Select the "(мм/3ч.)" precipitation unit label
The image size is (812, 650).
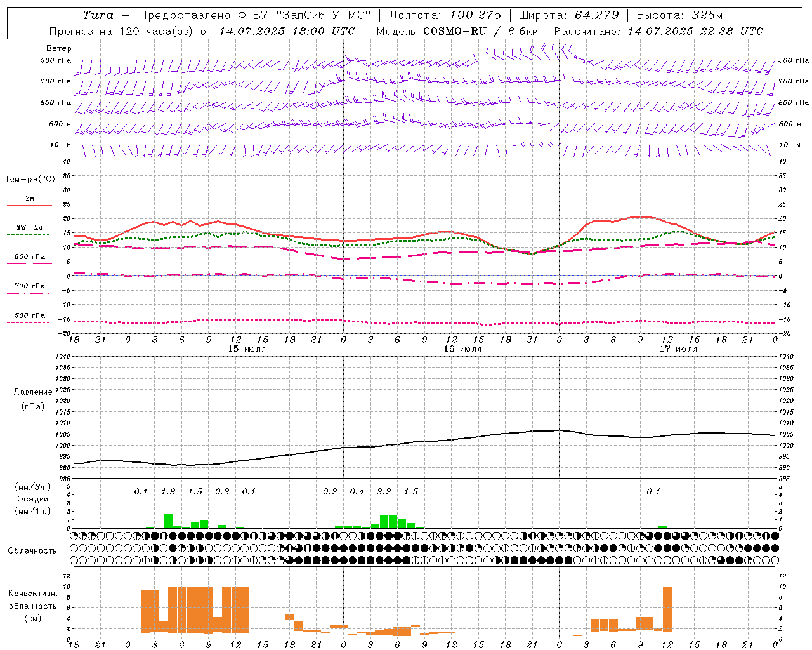pos(33,487)
